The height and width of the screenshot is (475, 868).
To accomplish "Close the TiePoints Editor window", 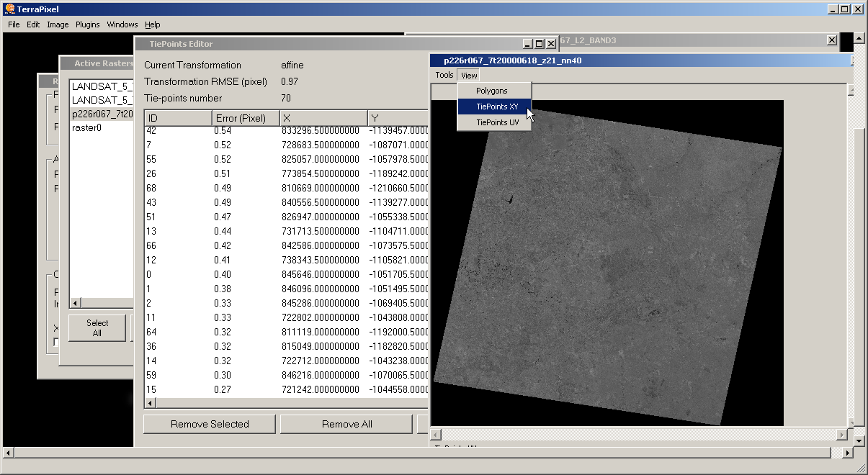I will click(550, 44).
